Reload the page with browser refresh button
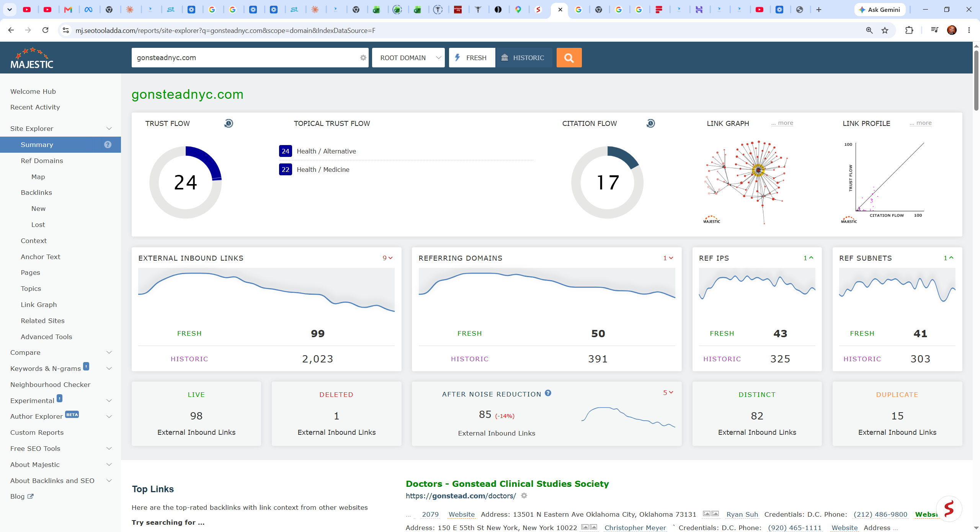The height and width of the screenshot is (532, 980). pos(45,30)
